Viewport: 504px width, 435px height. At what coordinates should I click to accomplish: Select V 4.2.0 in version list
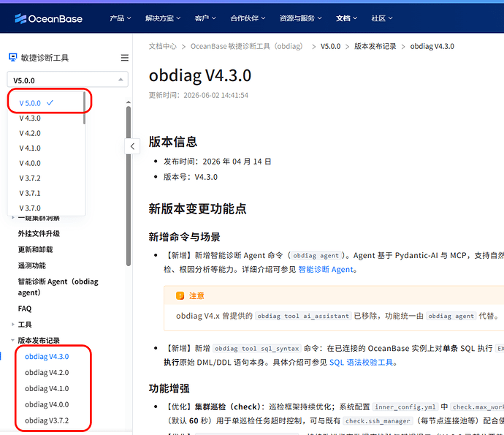click(x=46, y=133)
